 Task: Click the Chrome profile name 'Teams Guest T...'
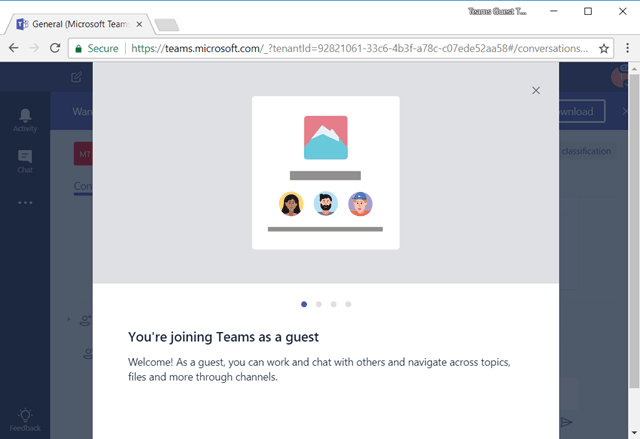pos(497,11)
